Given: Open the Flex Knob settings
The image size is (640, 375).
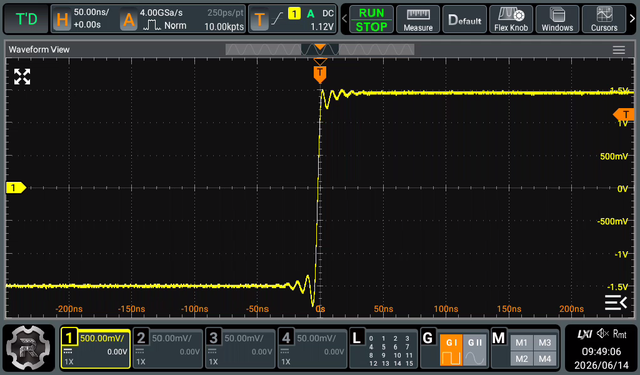Looking at the screenshot, I should click(511, 19).
